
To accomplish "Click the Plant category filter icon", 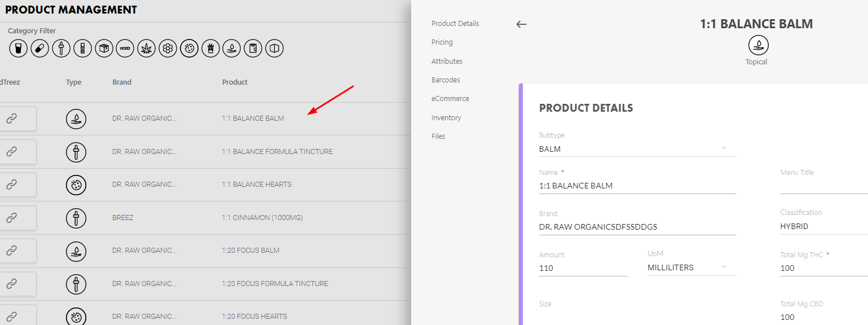I will point(210,49).
